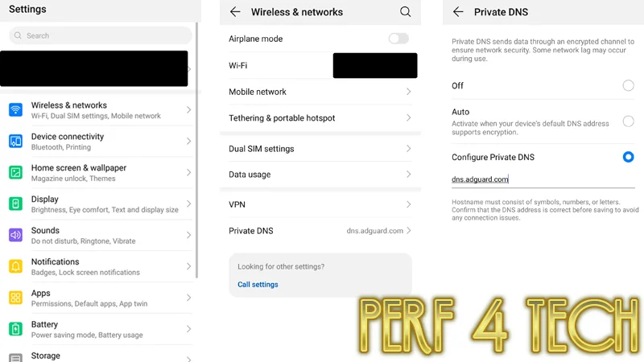Toggle the Airplane mode switch
The height and width of the screenshot is (362, 644).
click(398, 39)
